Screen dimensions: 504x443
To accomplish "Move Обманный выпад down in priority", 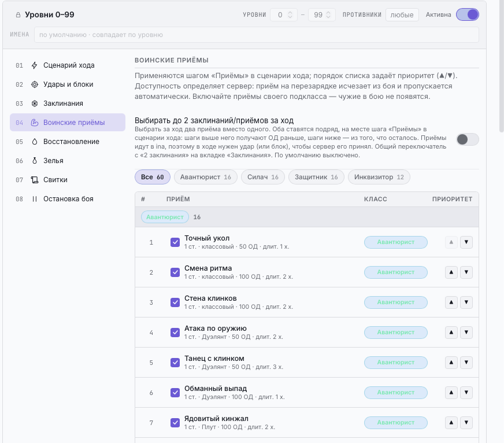I will 466,393.
